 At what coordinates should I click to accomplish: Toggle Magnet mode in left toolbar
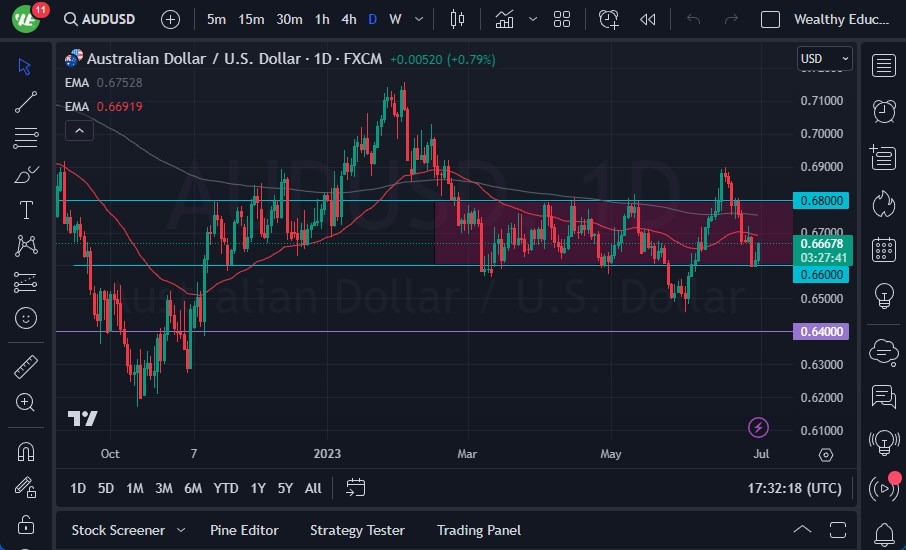click(x=26, y=451)
